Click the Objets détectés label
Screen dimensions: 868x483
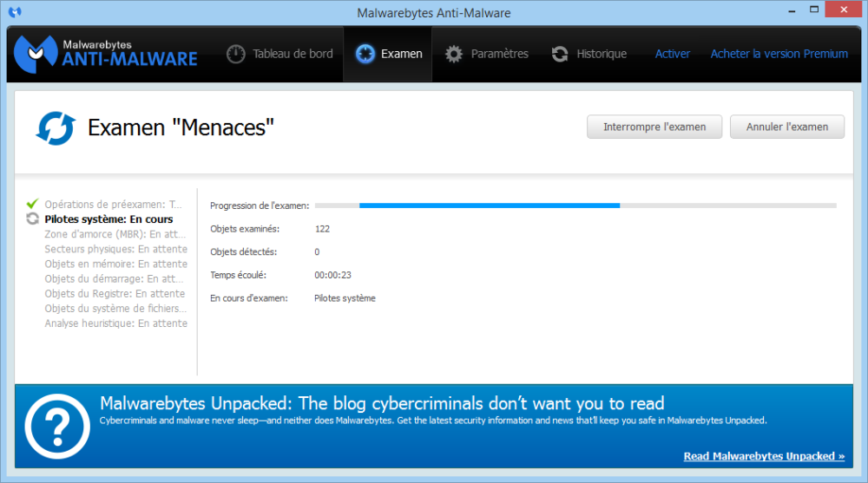pos(244,251)
